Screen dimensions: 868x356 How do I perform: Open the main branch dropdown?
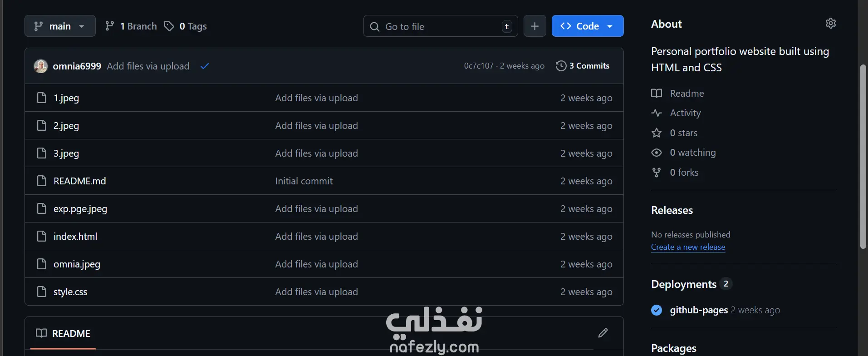pos(60,26)
